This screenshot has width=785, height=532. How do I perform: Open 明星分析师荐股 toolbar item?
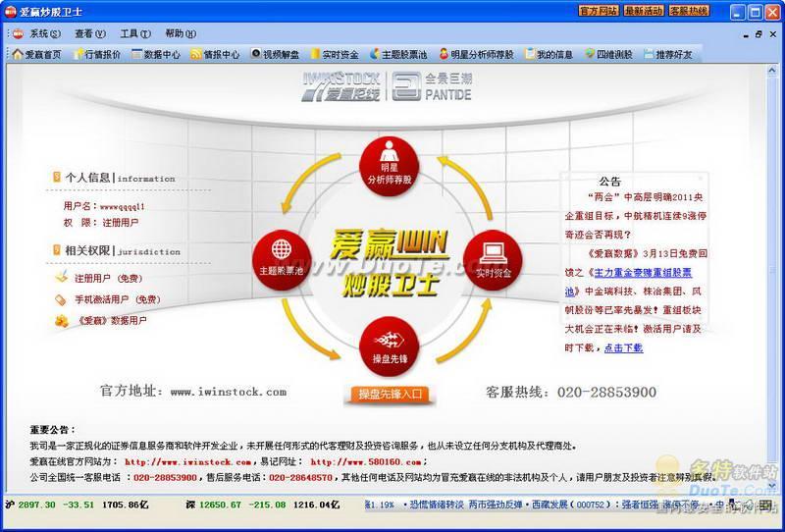click(476, 55)
